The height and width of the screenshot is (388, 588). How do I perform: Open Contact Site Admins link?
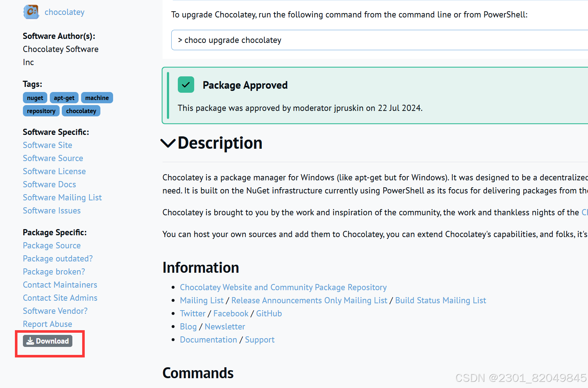[60, 298]
